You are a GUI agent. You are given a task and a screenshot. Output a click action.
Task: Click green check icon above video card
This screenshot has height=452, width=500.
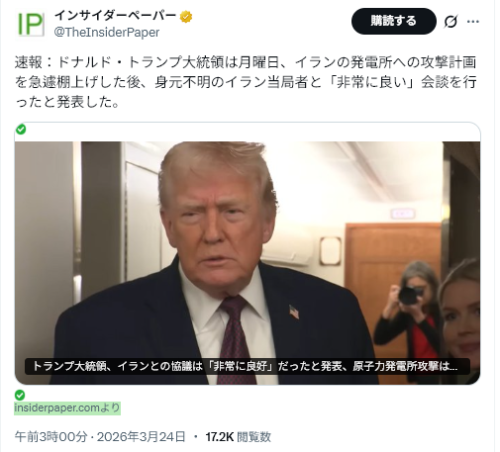[x=21, y=129]
